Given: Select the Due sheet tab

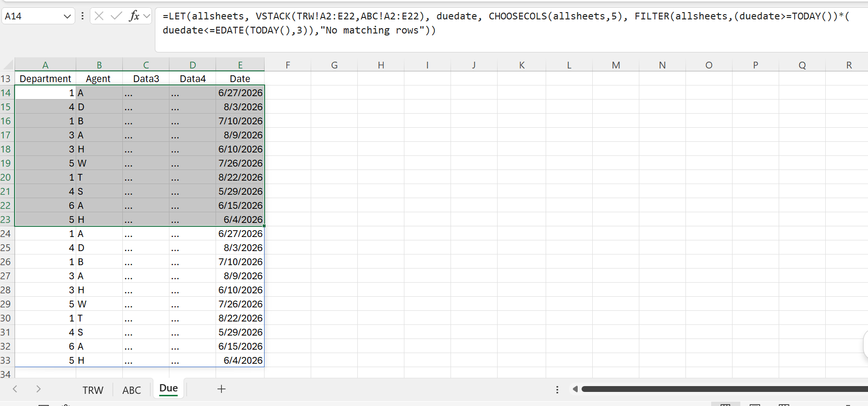Looking at the screenshot, I should coord(168,389).
